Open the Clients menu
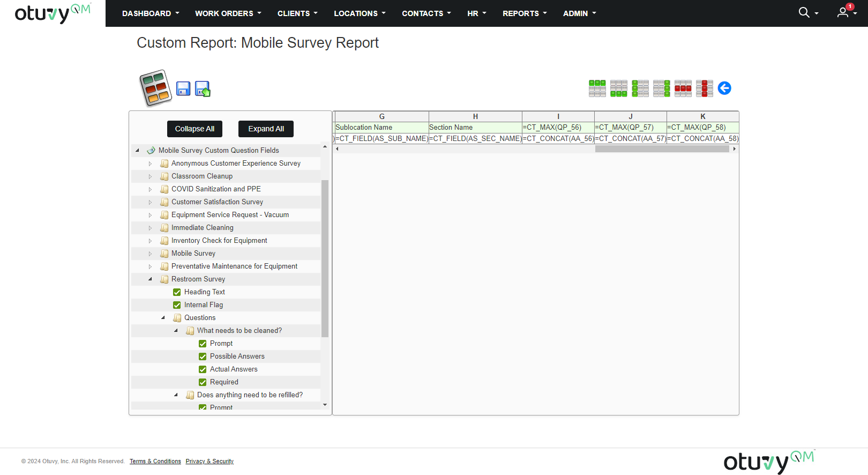 coord(297,13)
